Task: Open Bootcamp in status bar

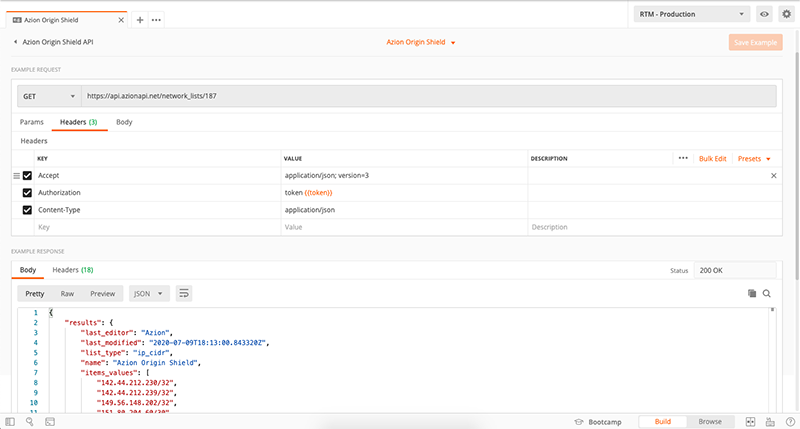Action: click(x=598, y=422)
